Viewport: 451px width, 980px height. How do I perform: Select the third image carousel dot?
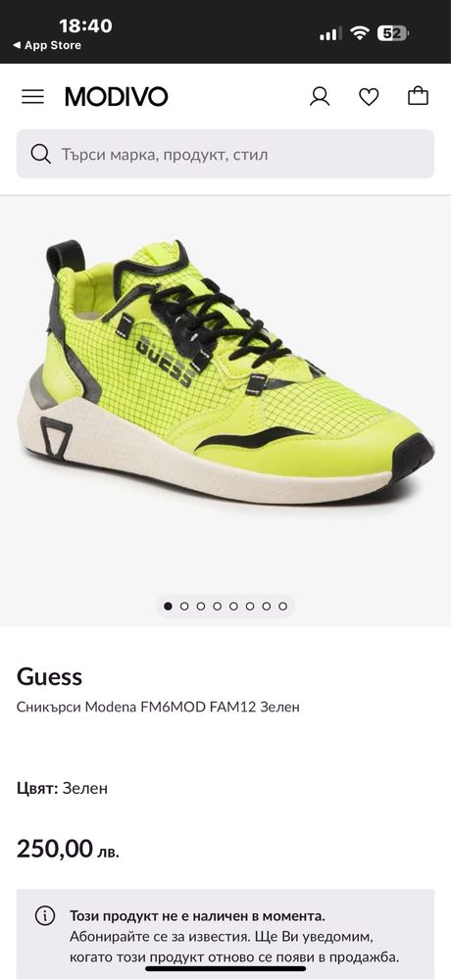click(201, 606)
